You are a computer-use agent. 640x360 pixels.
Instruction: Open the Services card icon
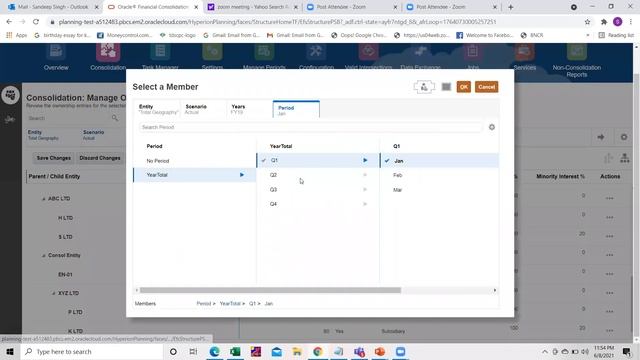(524, 52)
